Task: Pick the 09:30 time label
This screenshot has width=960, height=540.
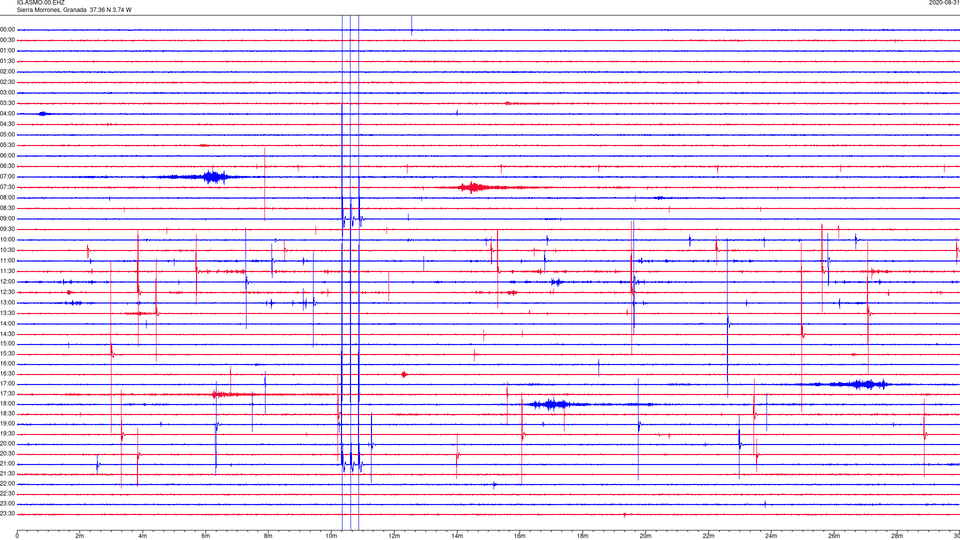Action: (7, 229)
